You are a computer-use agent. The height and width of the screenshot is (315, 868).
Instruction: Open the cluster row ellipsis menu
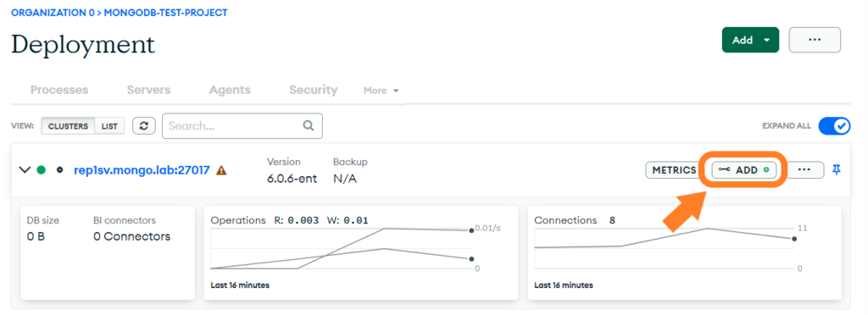pyautogui.click(x=804, y=170)
